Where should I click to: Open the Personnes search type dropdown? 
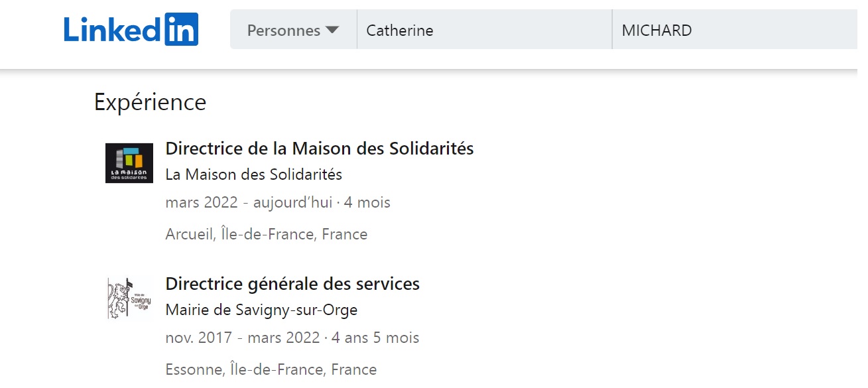coord(293,30)
